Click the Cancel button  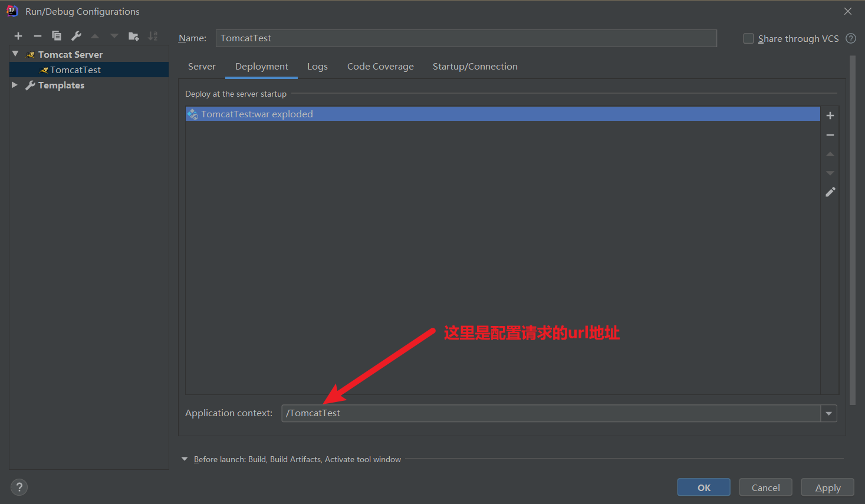click(765, 487)
